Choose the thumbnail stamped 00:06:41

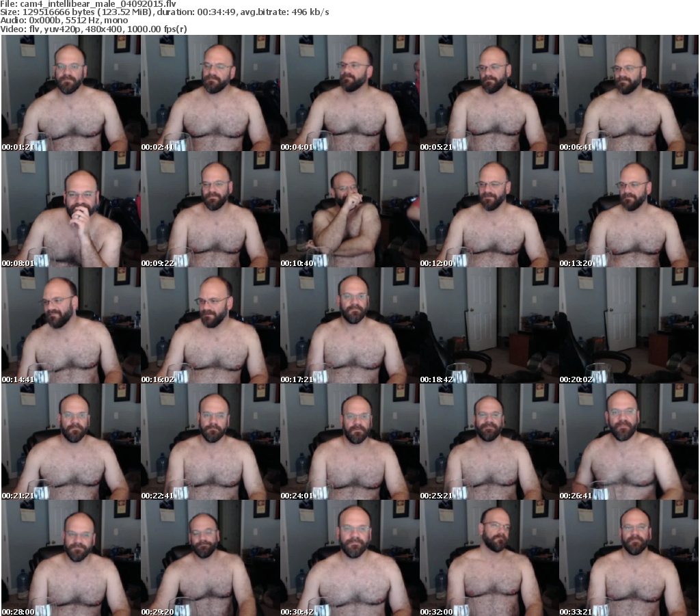(x=629, y=93)
